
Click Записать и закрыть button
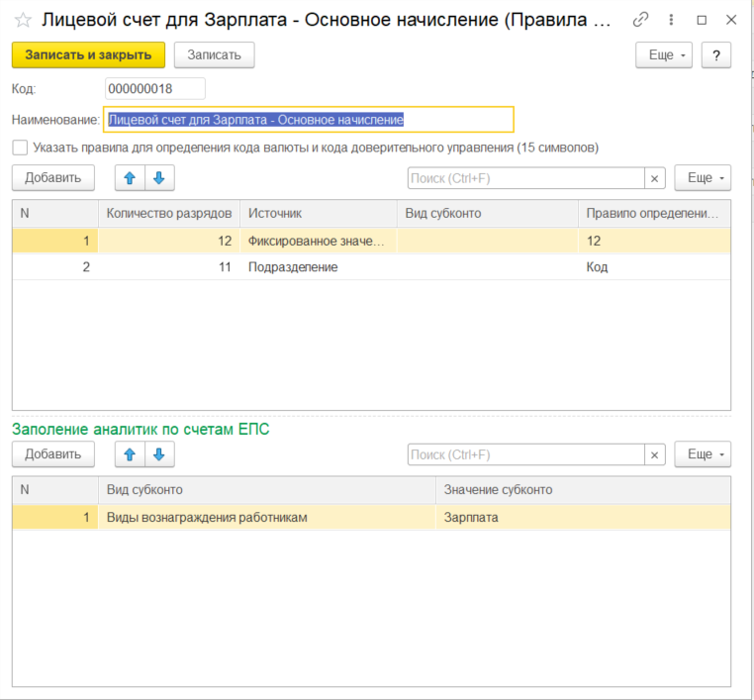[89, 55]
